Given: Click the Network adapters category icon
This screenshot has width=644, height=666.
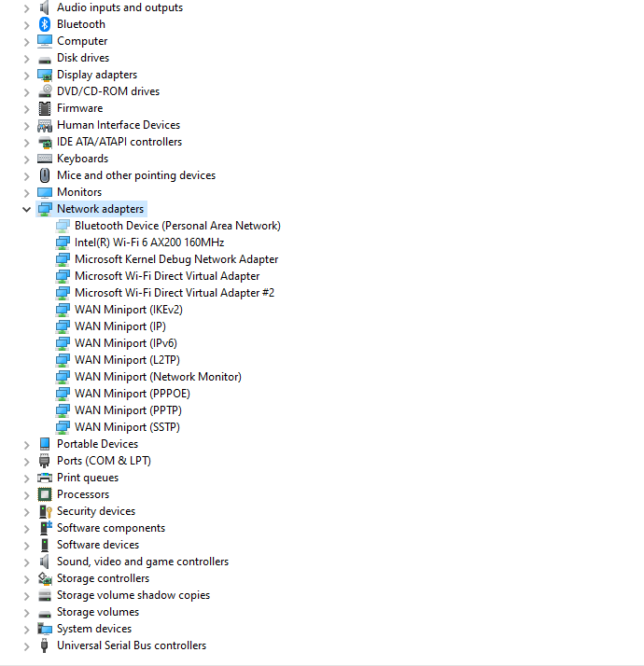Looking at the screenshot, I should coord(45,209).
